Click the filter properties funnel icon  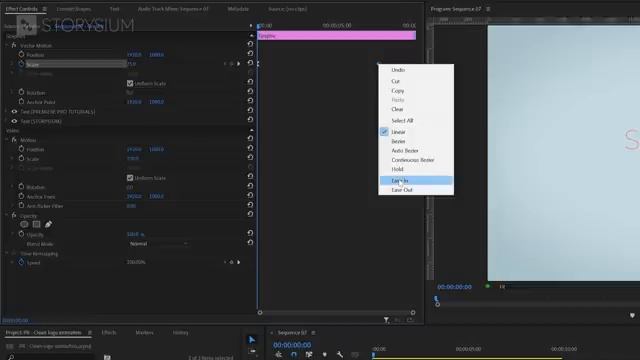pos(386,320)
